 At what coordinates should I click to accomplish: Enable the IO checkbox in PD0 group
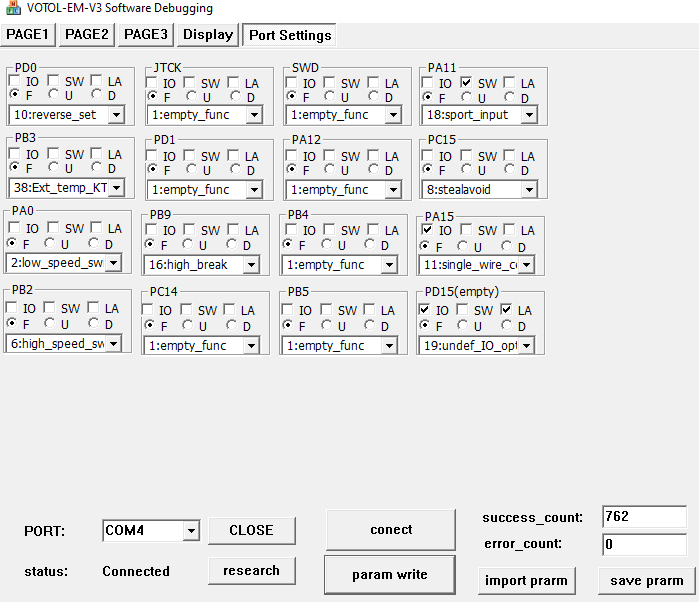(x=15, y=83)
